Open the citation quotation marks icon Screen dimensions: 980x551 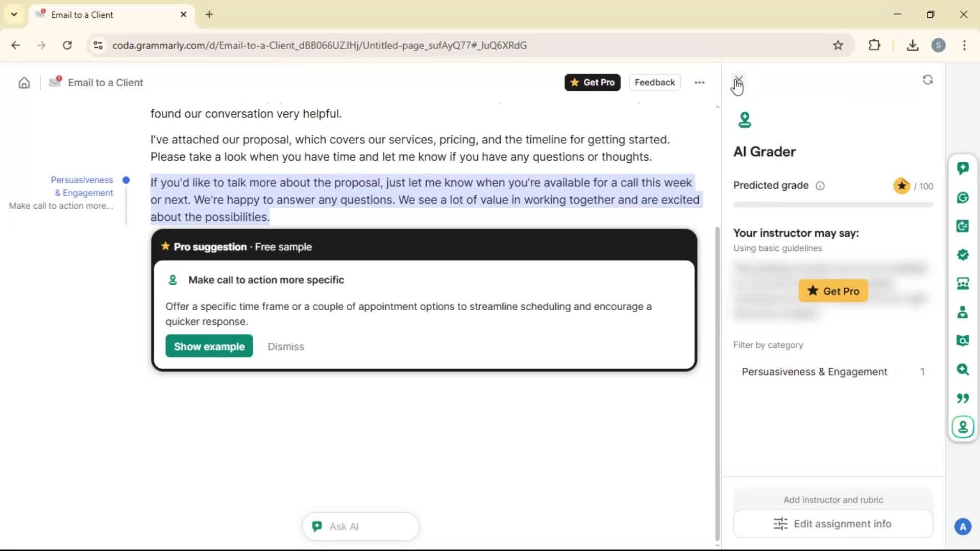(x=963, y=398)
